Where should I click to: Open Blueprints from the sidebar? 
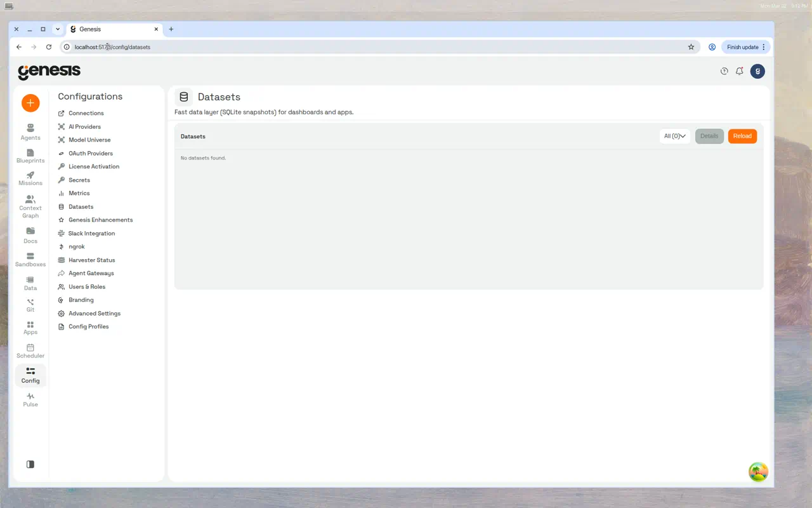point(30,156)
